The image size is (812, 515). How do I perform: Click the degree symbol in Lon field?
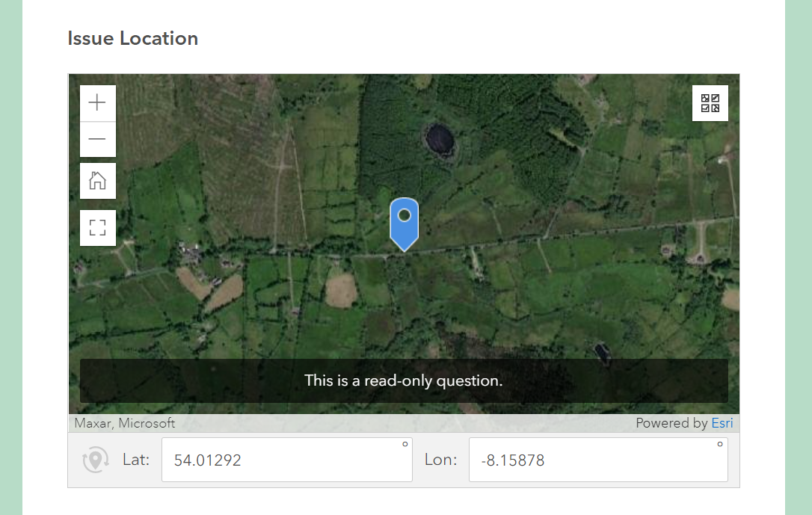pos(720,444)
